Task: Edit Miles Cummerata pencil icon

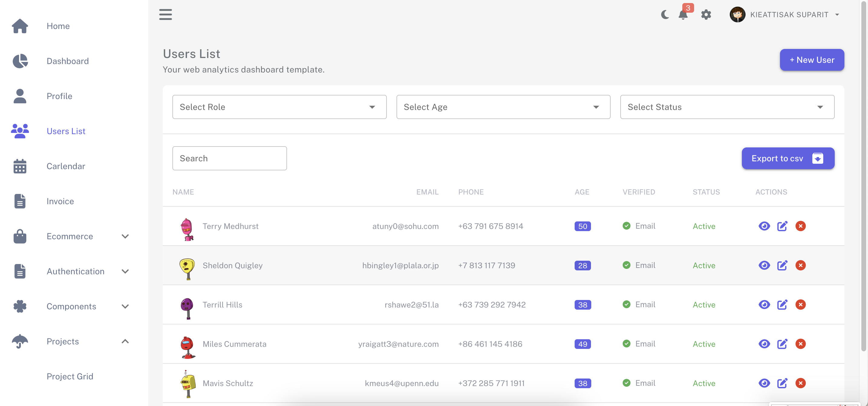Action: pyautogui.click(x=782, y=344)
